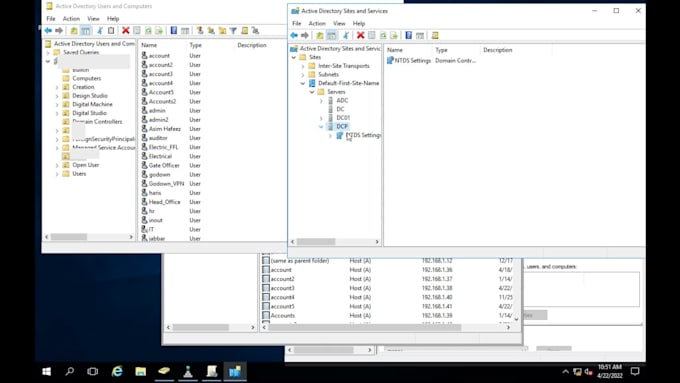Viewport: 680px width, 383px height.
Task: Expand the Subnets node
Action: point(303,75)
